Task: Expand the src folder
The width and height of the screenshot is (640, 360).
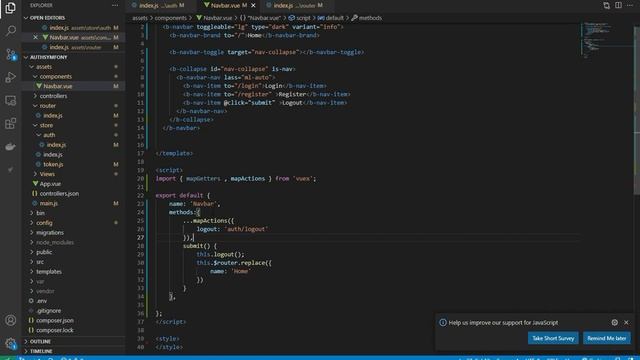Action: pyautogui.click(x=31, y=262)
